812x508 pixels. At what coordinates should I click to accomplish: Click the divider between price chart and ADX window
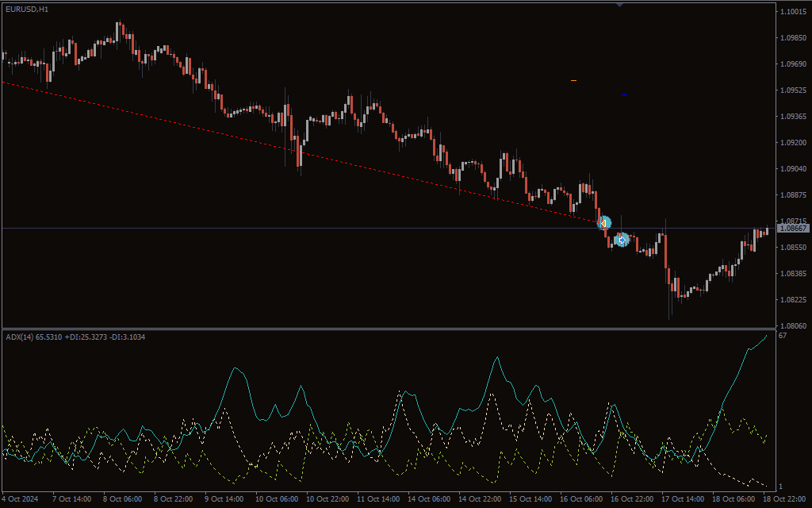pyautogui.click(x=387, y=329)
